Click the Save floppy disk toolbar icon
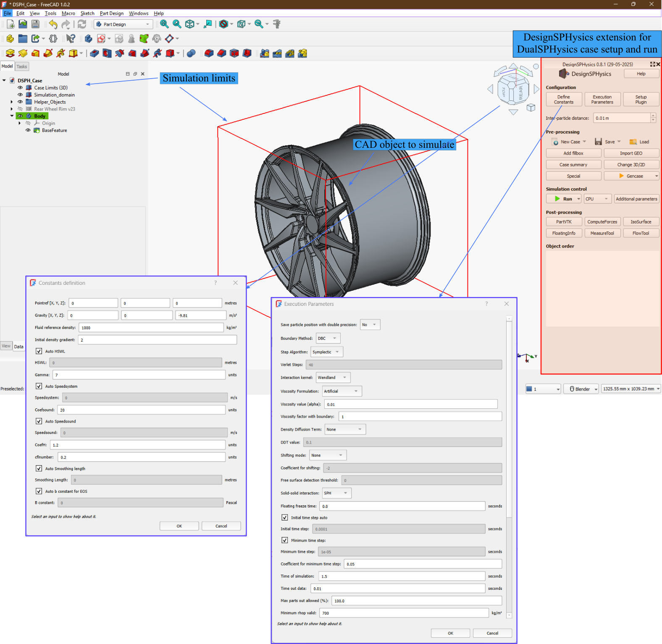 coord(36,24)
